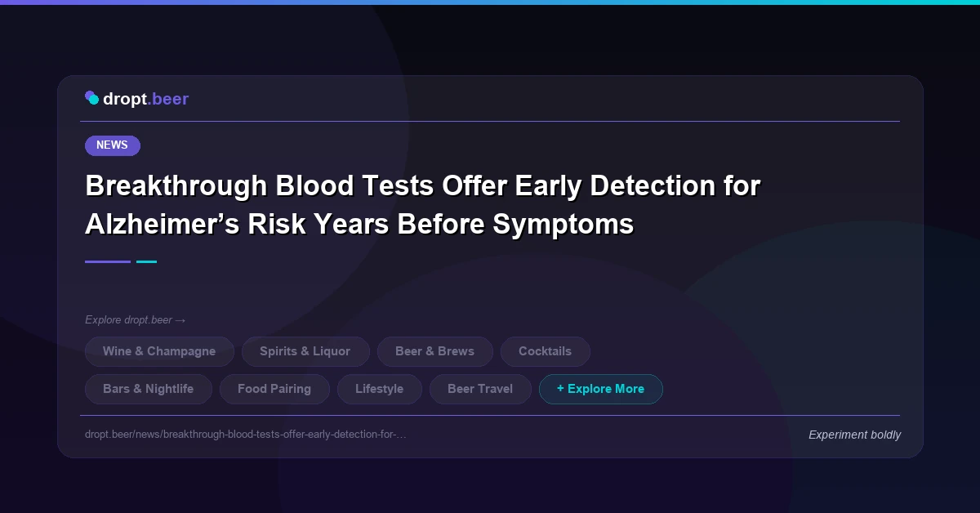Click the purple accent underline bar
Viewport: 980px width, 513px height.
107,261
